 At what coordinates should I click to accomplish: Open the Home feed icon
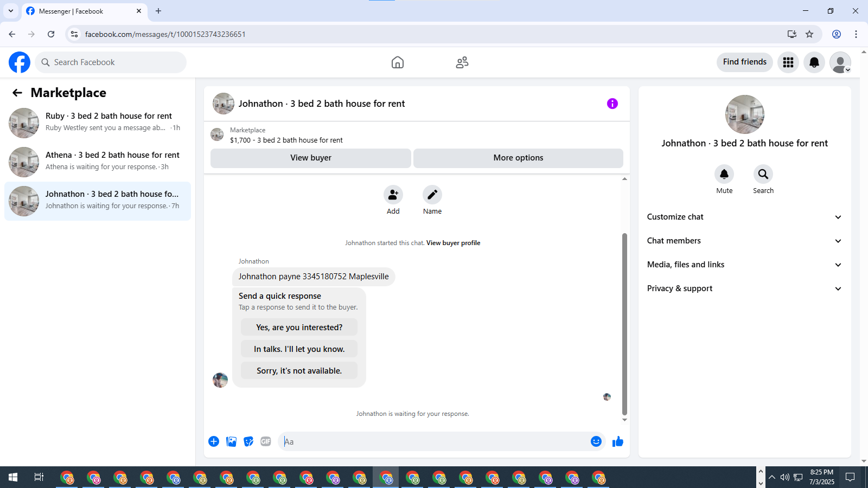click(398, 62)
